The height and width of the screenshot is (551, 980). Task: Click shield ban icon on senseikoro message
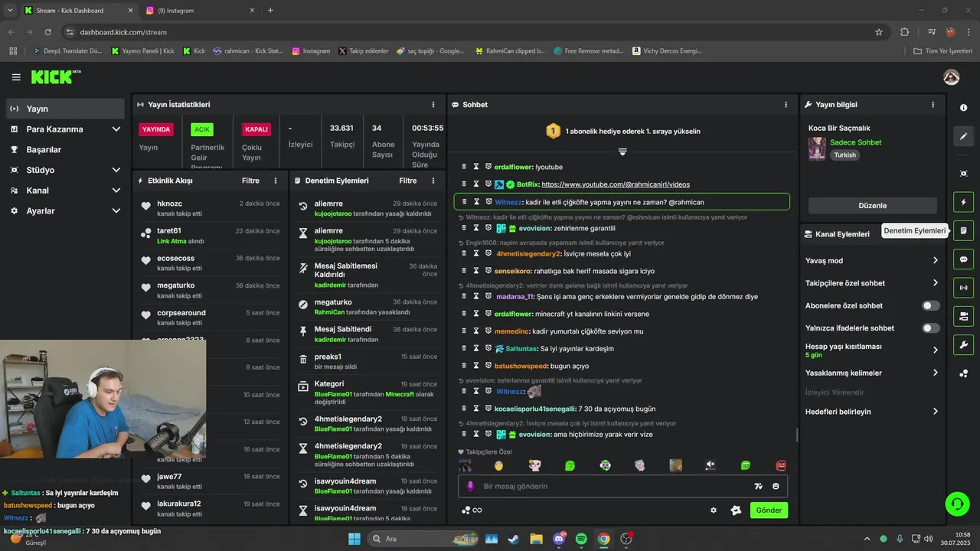coord(488,270)
